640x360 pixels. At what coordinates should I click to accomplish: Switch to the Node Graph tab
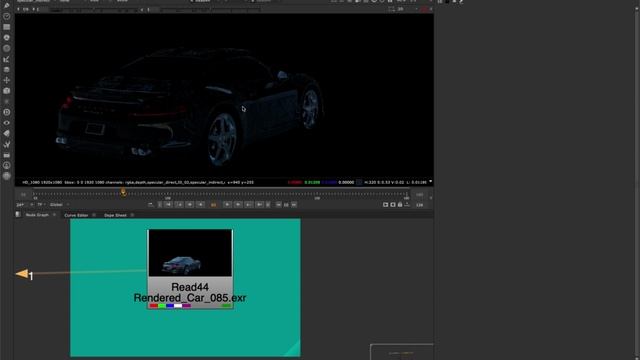(37, 215)
